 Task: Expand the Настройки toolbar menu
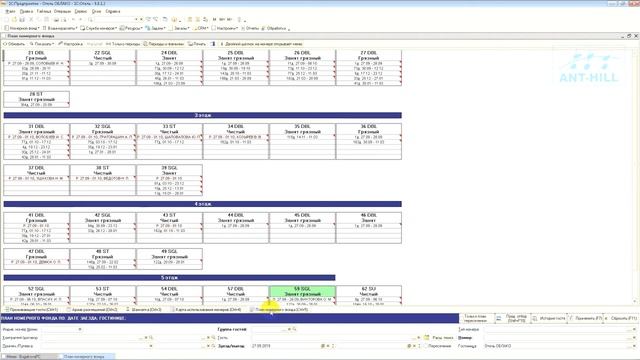tap(225, 28)
